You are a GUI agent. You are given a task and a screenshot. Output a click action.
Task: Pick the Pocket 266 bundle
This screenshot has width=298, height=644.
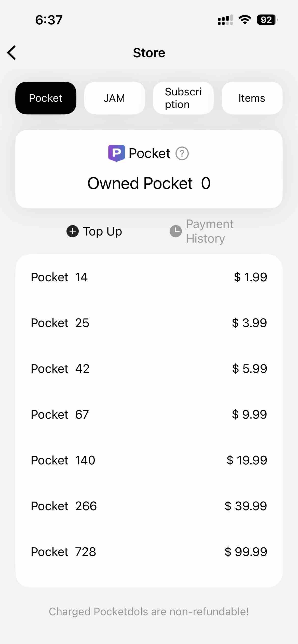149,506
